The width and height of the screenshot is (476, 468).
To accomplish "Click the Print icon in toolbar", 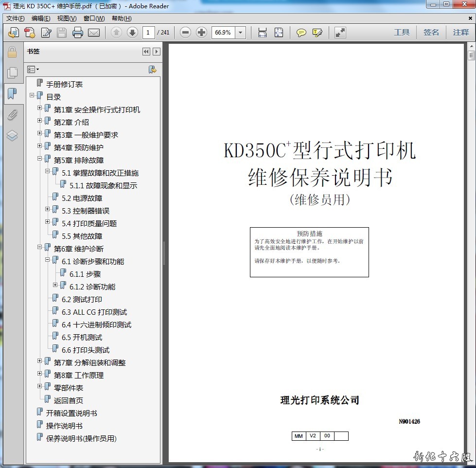I will [78, 33].
